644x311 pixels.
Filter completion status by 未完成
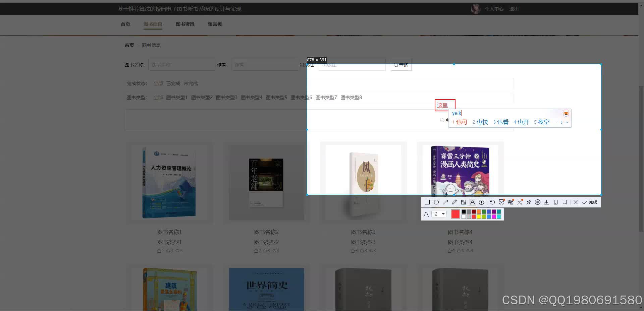[191, 83]
